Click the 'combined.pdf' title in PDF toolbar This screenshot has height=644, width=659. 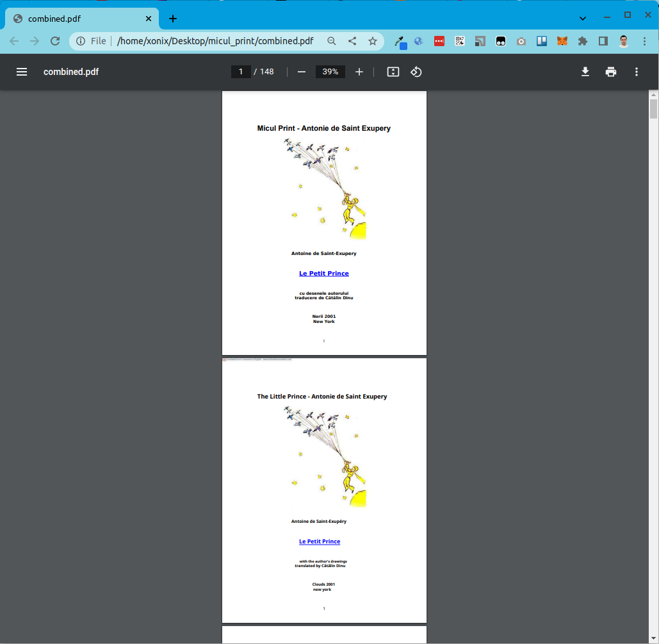point(71,72)
